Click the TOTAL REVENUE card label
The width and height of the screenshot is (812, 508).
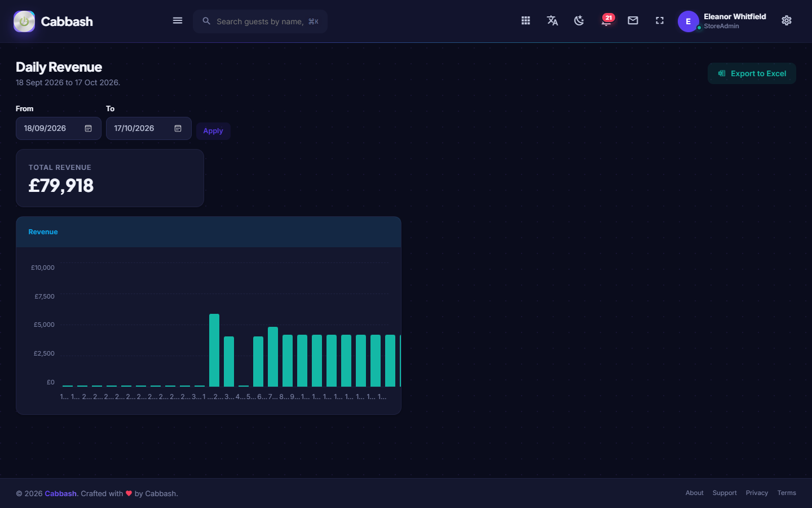tap(60, 168)
